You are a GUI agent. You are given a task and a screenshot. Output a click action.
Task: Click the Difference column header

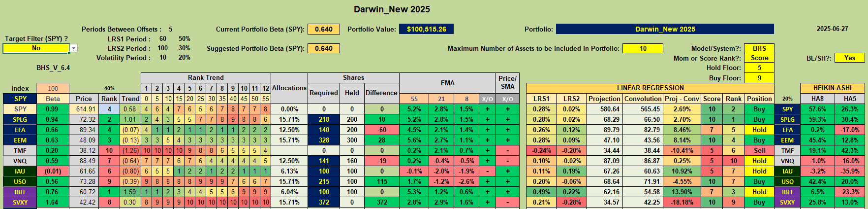[x=381, y=93]
